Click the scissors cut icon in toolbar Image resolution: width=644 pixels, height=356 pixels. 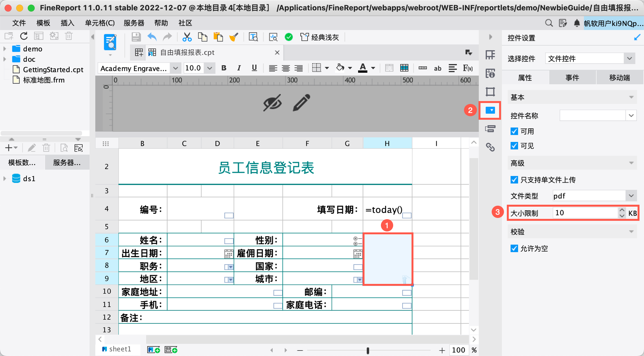[187, 37]
